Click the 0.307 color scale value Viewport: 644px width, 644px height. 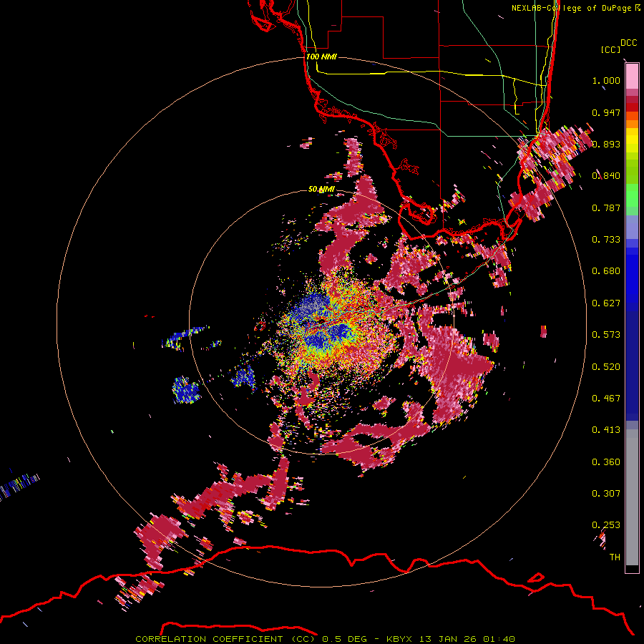click(606, 494)
